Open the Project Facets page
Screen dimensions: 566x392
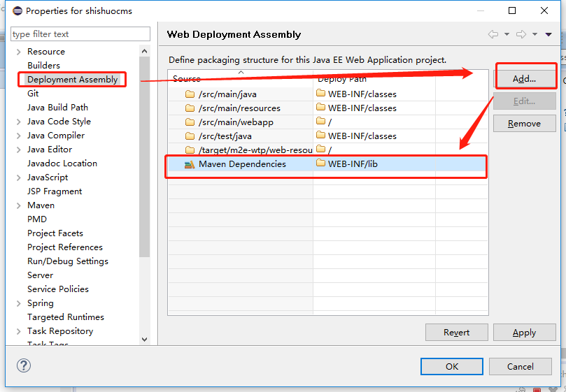[55, 233]
